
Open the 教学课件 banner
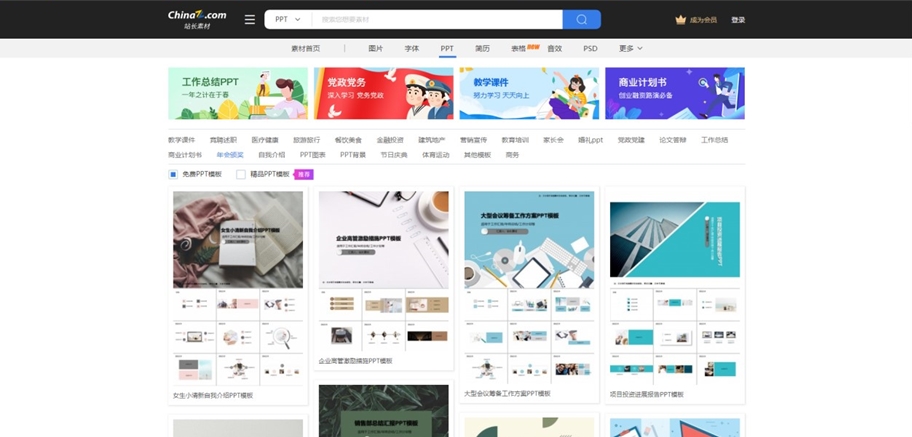pos(528,93)
